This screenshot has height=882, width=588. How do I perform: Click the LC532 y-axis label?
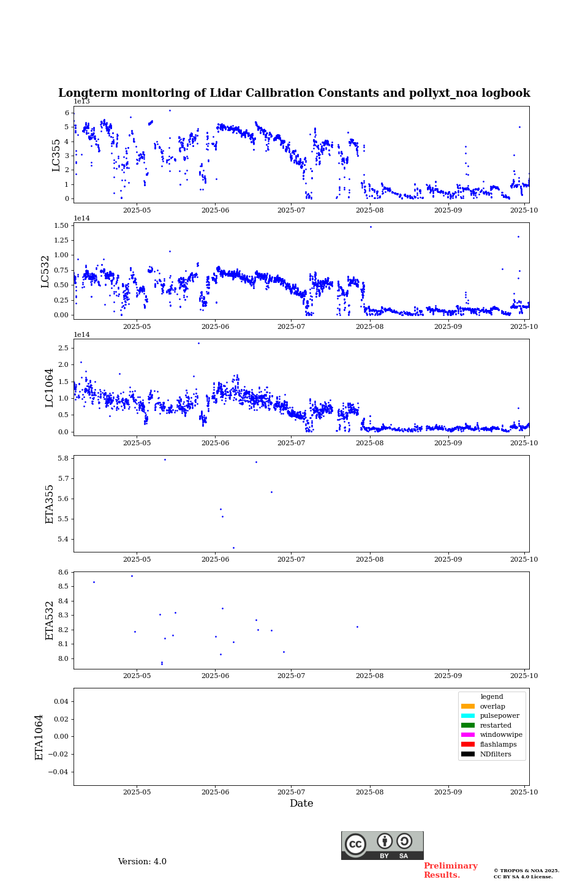click(45, 271)
